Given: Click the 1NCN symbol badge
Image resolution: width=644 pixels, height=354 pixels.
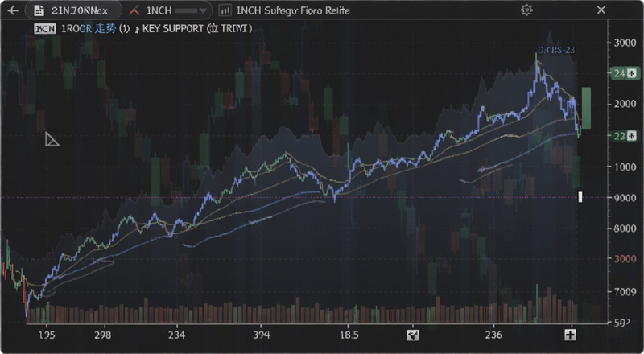Looking at the screenshot, I should [x=45, y=29].
